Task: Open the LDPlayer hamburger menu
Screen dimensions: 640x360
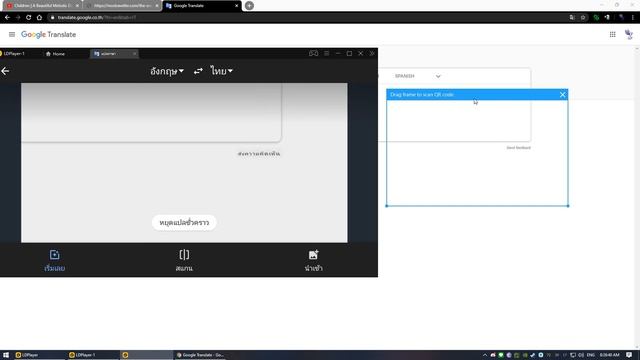Action: click(x=327, y=53)
